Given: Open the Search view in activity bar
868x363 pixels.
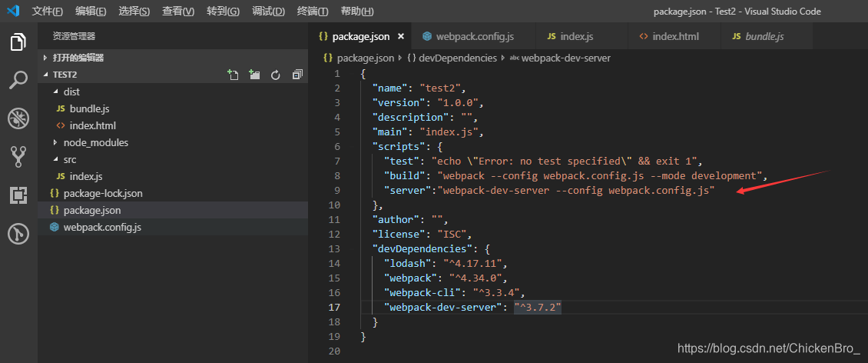Looking at the screenshot, I should [x=18, y=80].
